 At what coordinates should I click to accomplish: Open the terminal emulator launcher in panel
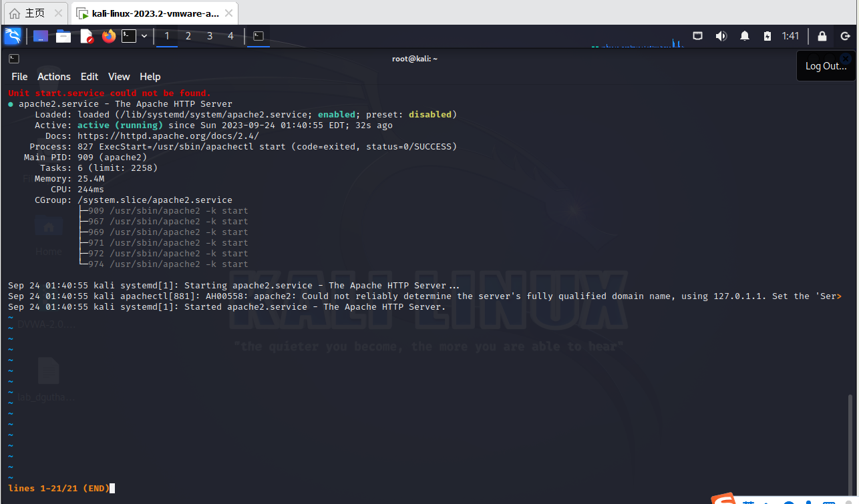tap(129, 36)
